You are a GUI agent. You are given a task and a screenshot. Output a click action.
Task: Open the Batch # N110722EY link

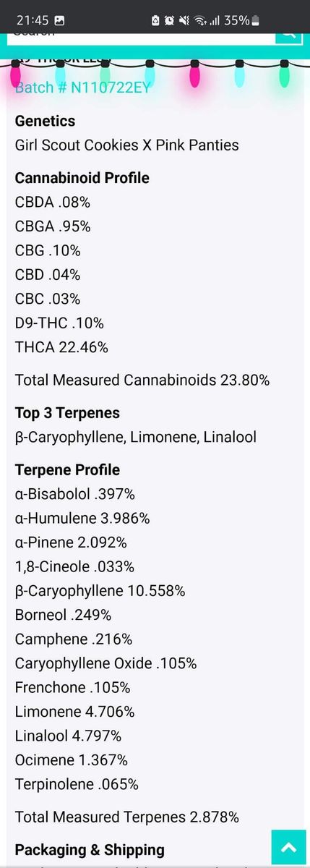tap(83, 88)
